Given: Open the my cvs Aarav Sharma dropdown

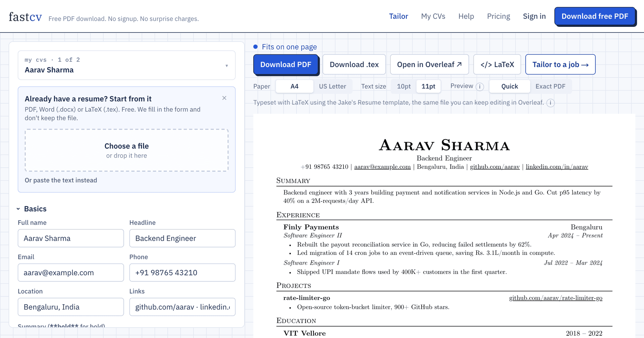Looking at the screenshot, I should tap(126, 65).
